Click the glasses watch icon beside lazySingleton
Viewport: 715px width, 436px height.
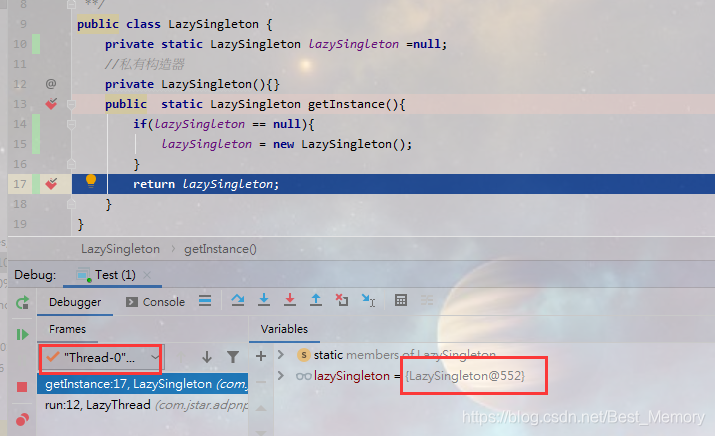point(303,376)
